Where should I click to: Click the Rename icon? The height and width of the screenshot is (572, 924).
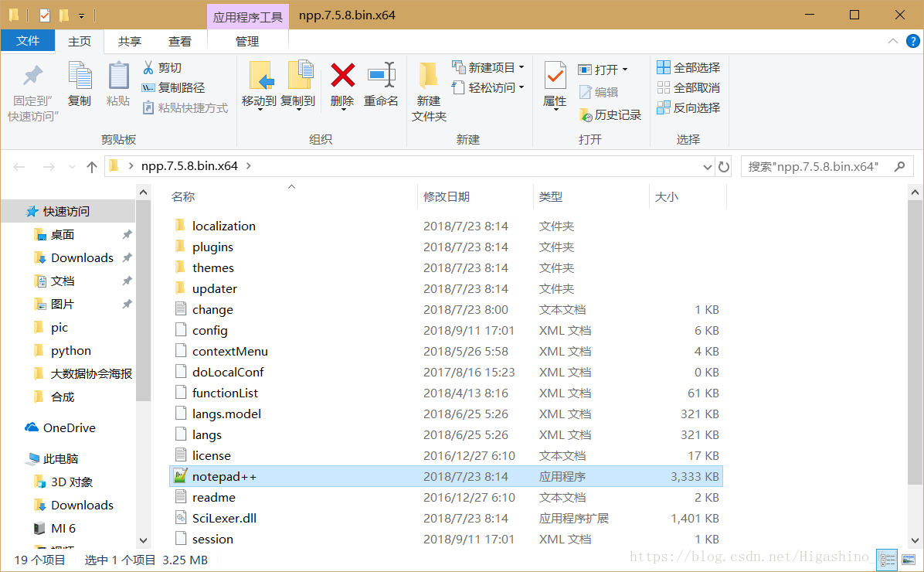coord(382,76)
